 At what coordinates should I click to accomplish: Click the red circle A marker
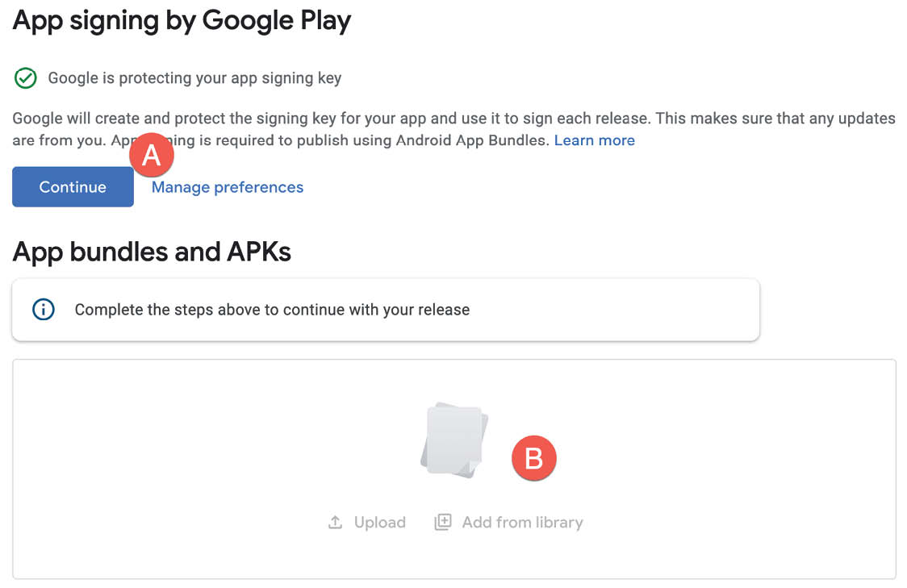point(152,155)
